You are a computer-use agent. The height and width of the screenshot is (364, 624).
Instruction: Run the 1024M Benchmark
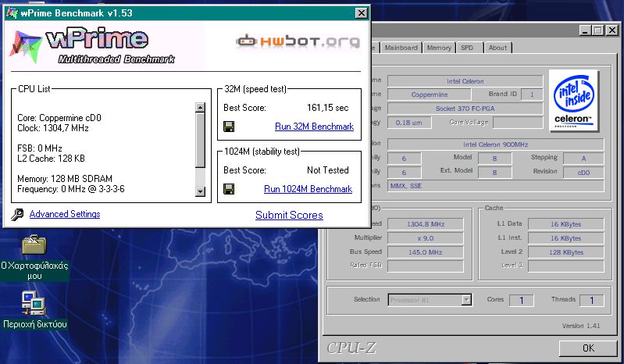tap(308, 189)
